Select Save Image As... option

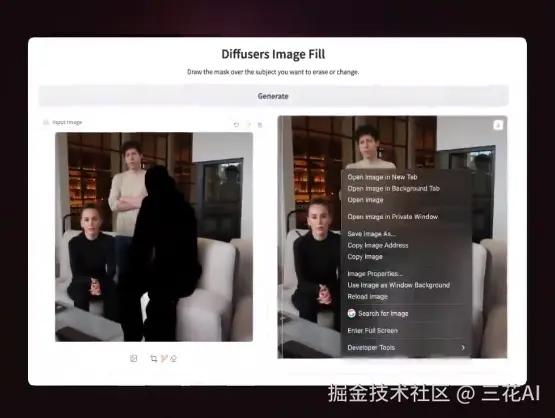[372, 234]
